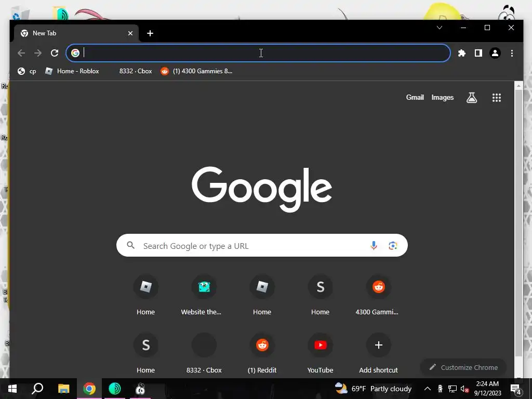Viewport: 532px width, 399px height.
Task: Show hidden system tray icons
Action: click(428, 389)
